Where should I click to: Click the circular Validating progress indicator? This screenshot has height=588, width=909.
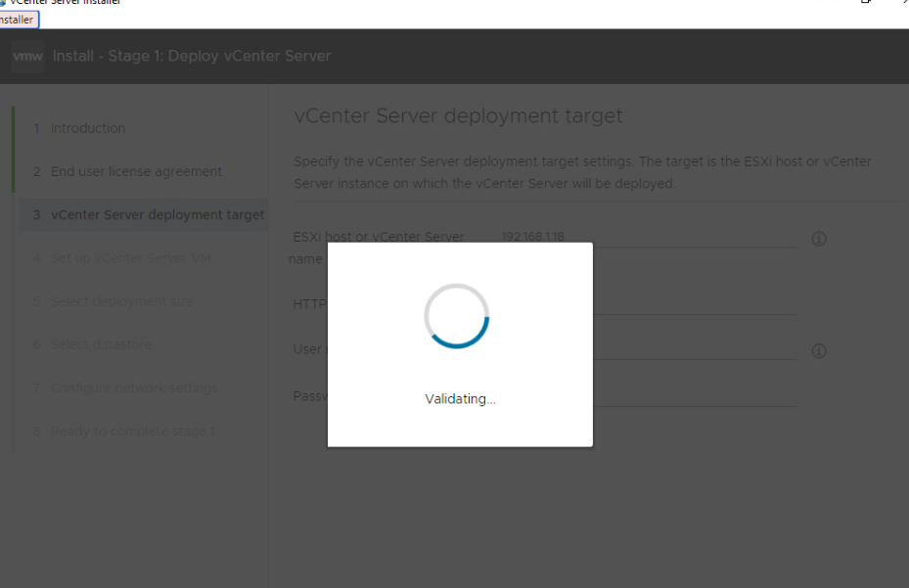(460, 315)
